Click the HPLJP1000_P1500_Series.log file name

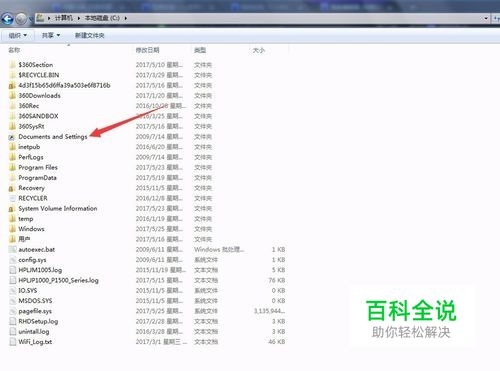click(x=58, y=280)
